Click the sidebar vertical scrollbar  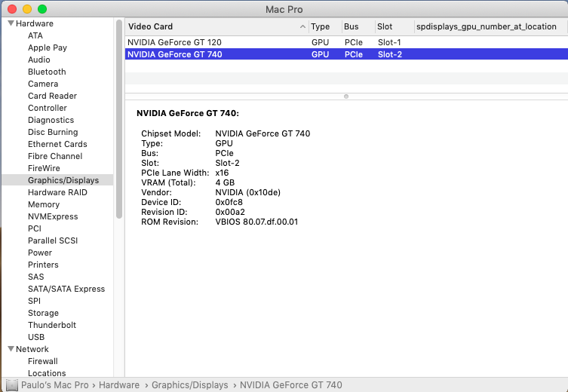tap(119, 119)
